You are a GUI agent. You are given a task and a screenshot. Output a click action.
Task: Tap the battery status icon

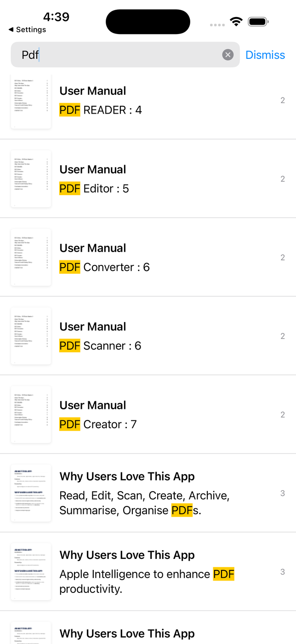point(258,22)
